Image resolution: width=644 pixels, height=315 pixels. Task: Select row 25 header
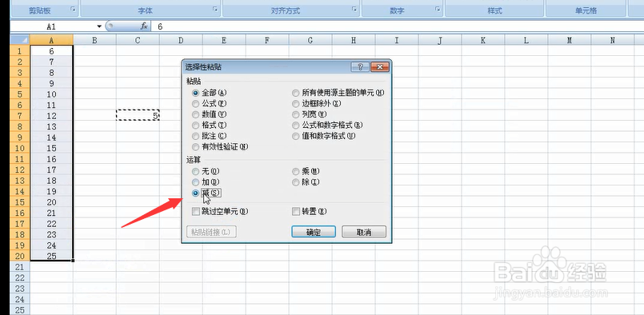pos(20,310)
